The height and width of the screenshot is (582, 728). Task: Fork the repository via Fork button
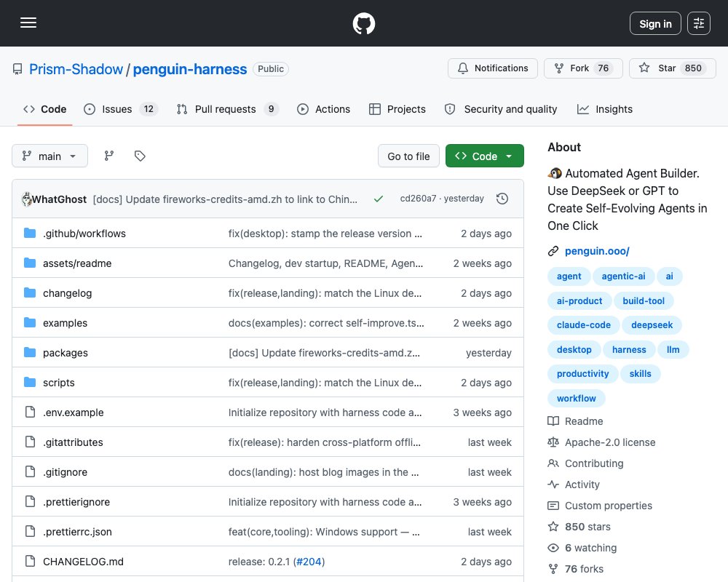583,68
